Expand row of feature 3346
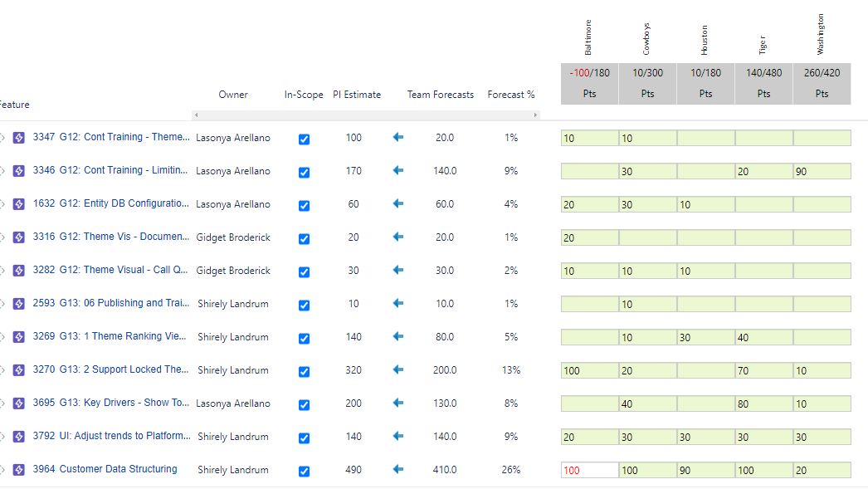This screenshot has width=868, height=489. point(2,170)
